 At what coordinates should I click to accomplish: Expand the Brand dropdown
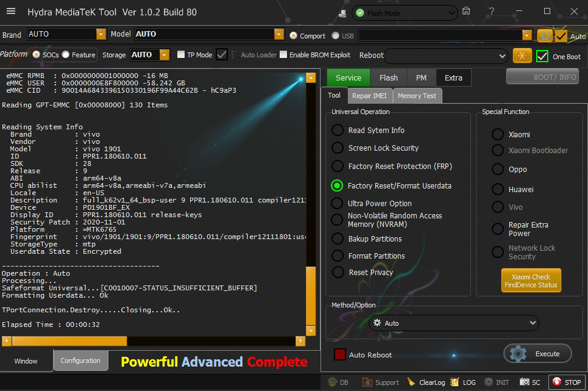[x=101, y=34]
